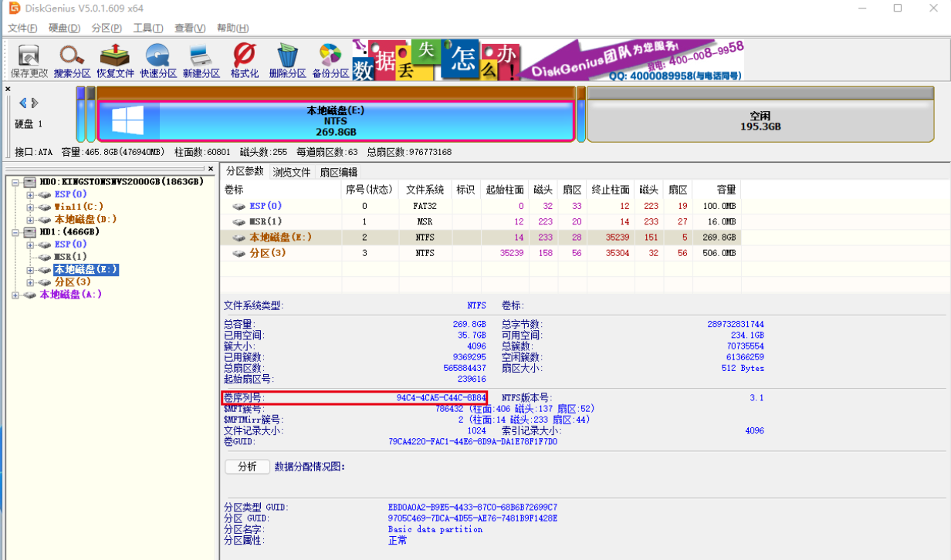The image size is (951, 560).
Task: Click the 保存更改 save changes icon
Action: [29, 61]
